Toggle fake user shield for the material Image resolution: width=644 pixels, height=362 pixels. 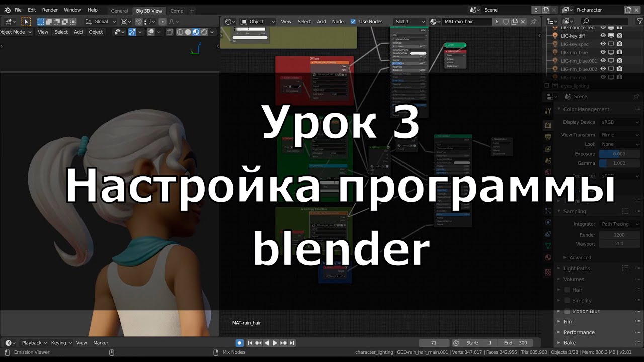[x=506, y=21]
